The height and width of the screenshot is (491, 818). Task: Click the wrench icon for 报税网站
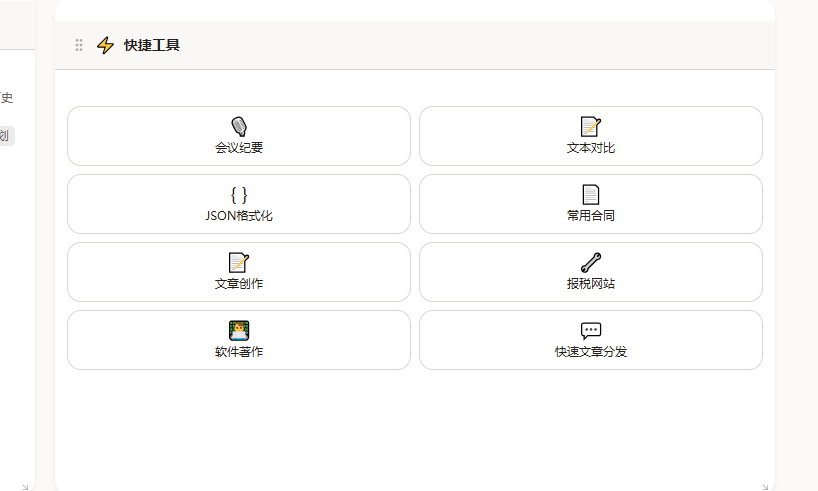pos(591,262)
